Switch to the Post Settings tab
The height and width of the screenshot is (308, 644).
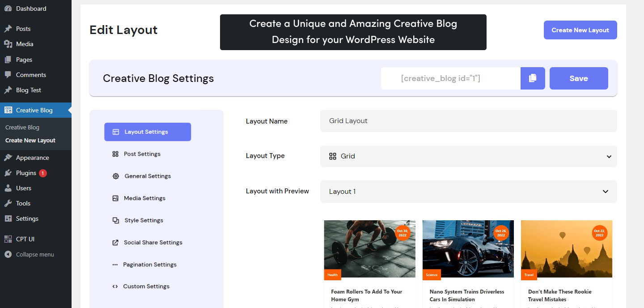(142, 154)
